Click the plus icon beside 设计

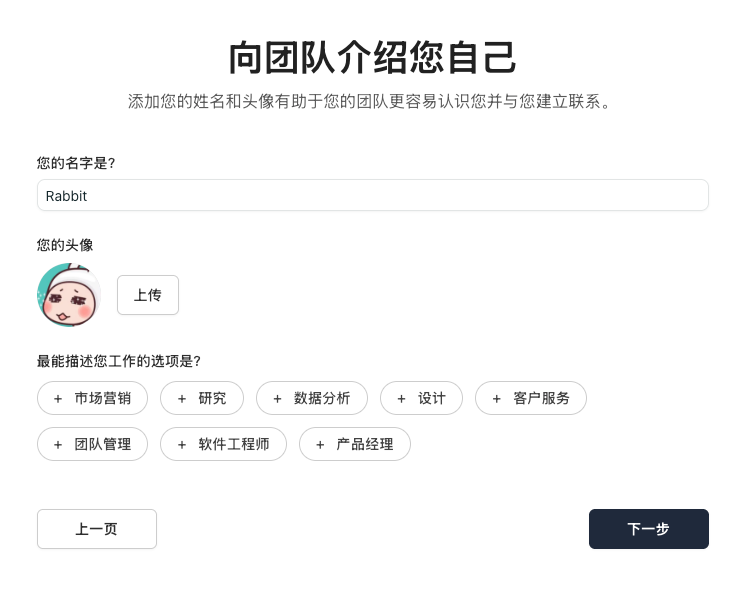pyautogui.click(x=402, y=398)
